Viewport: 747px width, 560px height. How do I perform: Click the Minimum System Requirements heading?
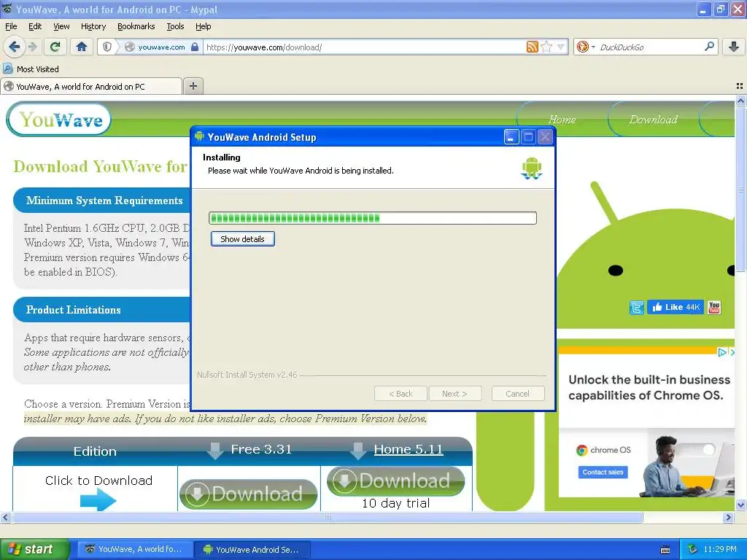(x=104, y=201)
